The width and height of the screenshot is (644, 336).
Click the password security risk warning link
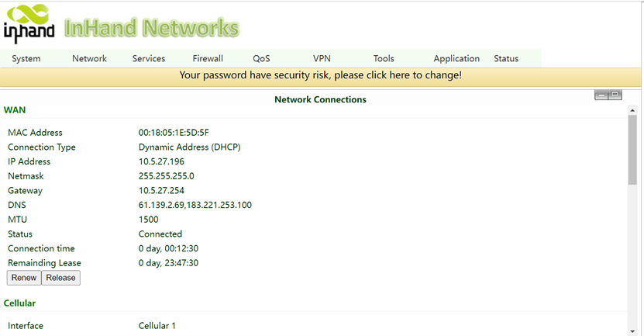320,75
